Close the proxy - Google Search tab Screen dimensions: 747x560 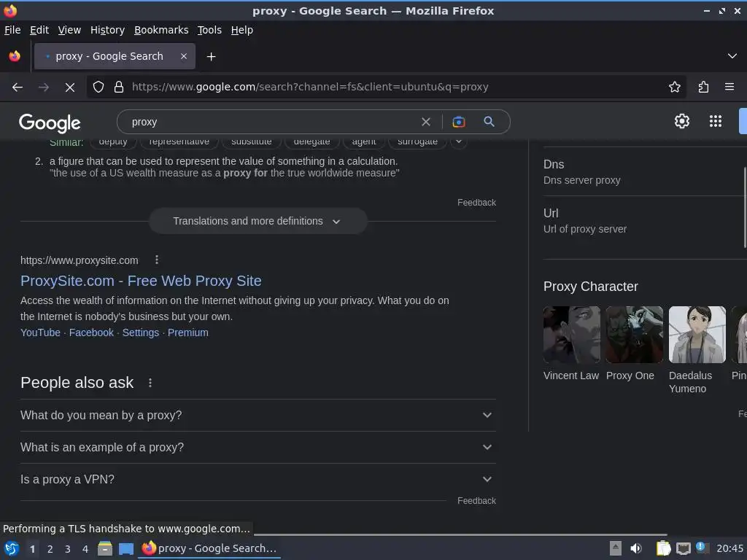click(x=184, y=56)
